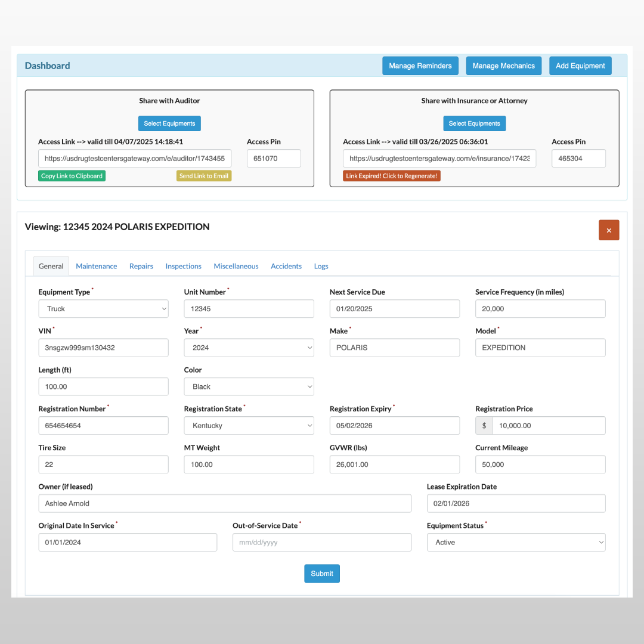Viewport: 644px width, 644px height.
Task: Expand the Equipment Type dropdown
Action: [103, 309]
